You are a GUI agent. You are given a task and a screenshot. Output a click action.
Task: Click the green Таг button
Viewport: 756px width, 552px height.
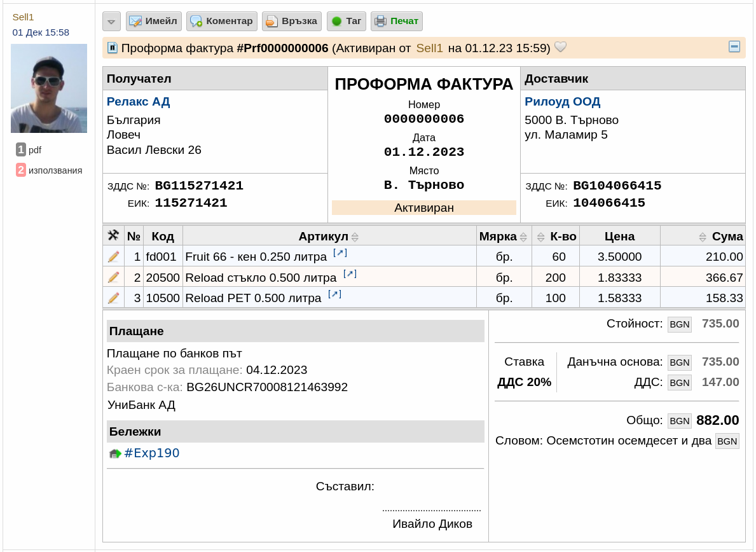coord(347,21)
